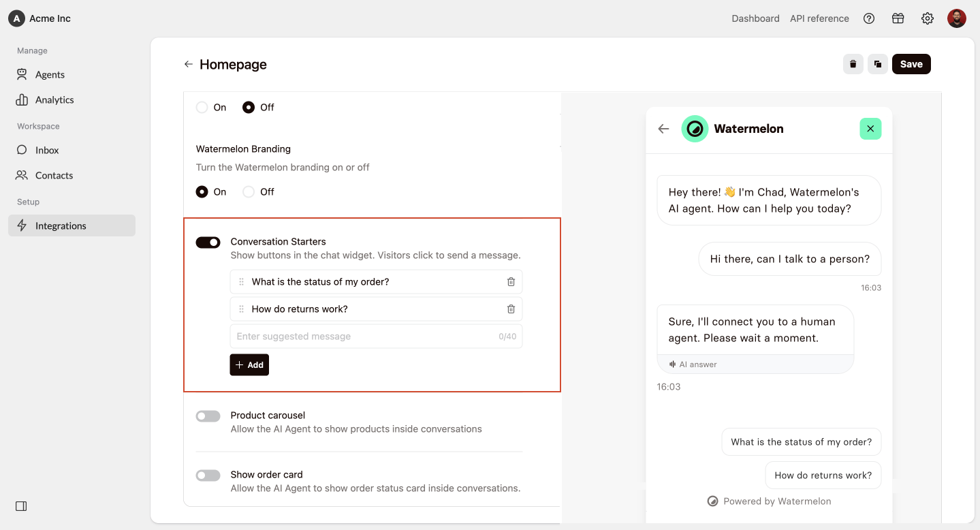Click the Save button
Image resolution: width=980 pixels, height=530 pixels.
pyautogui.click(x=911, y=64)
